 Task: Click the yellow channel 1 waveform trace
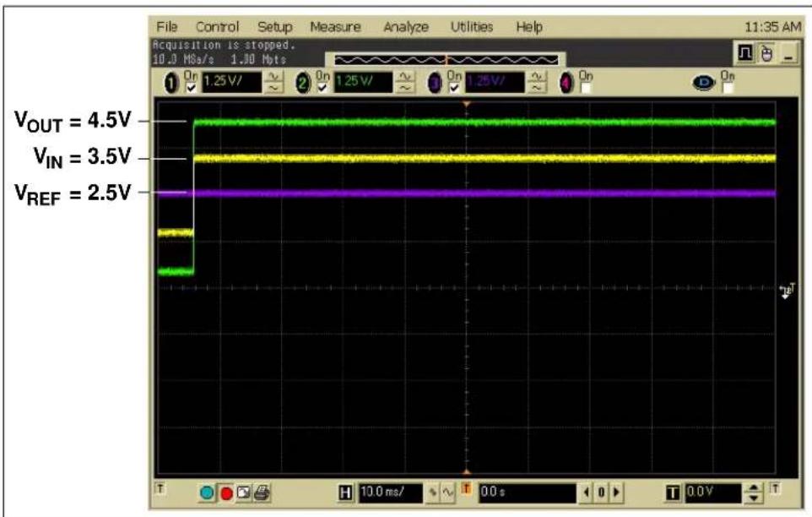[484, 158]
